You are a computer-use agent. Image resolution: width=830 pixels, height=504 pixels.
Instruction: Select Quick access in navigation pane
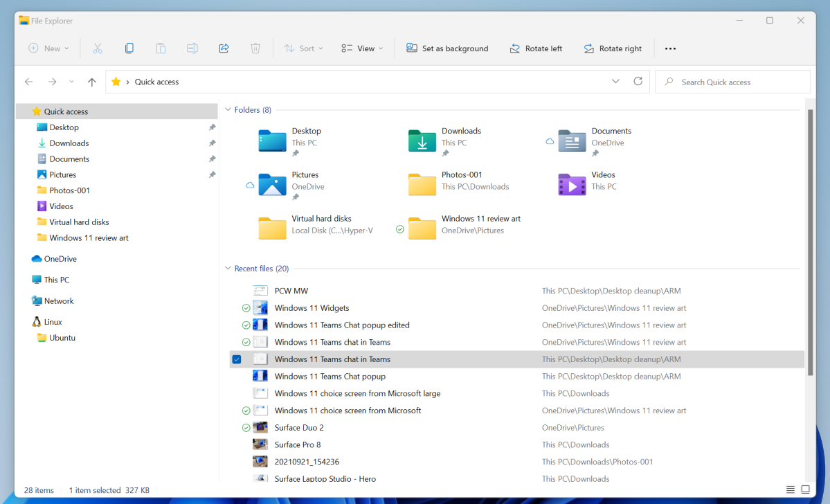click(116, 111)
